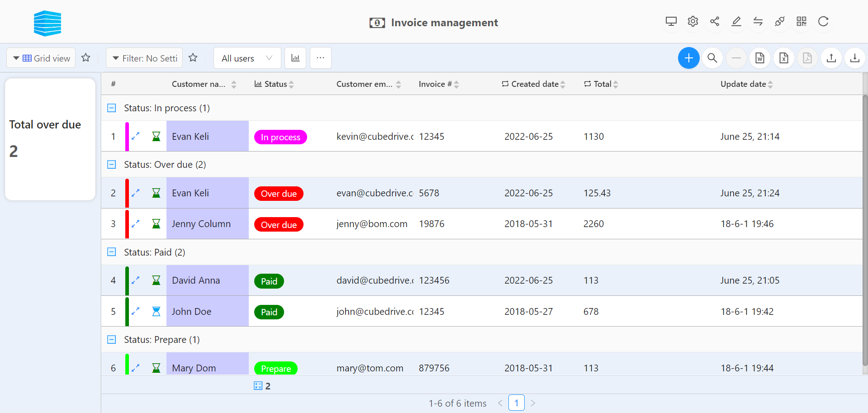This screenshot has width=868, height=413.
Task: Open settings gear icon in header
Action: click(693, 21)
